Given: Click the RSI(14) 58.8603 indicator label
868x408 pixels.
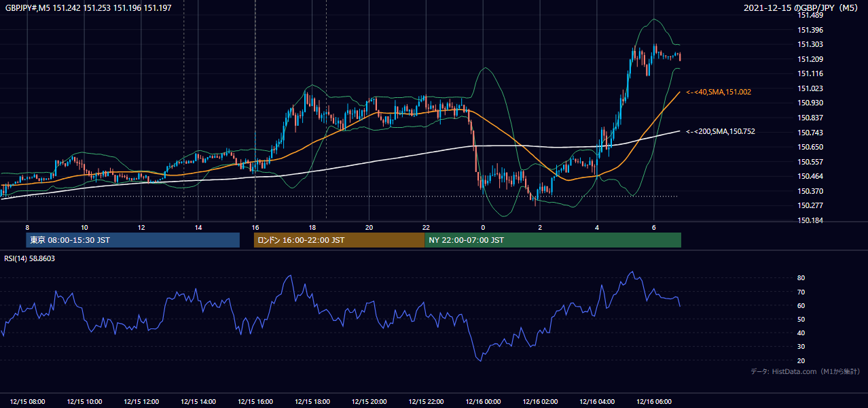Looking at the screenshot, I should (x=30, y=259).
